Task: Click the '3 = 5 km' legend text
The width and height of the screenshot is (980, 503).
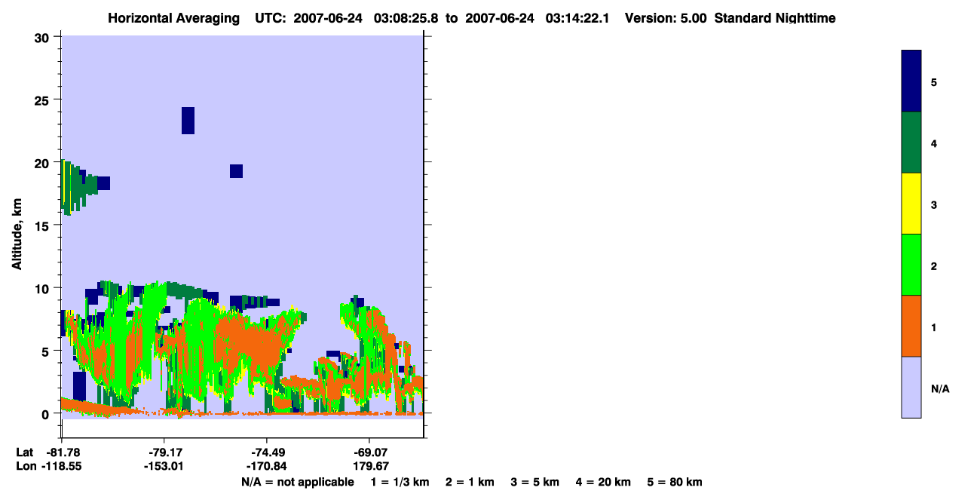Action: 535,482
